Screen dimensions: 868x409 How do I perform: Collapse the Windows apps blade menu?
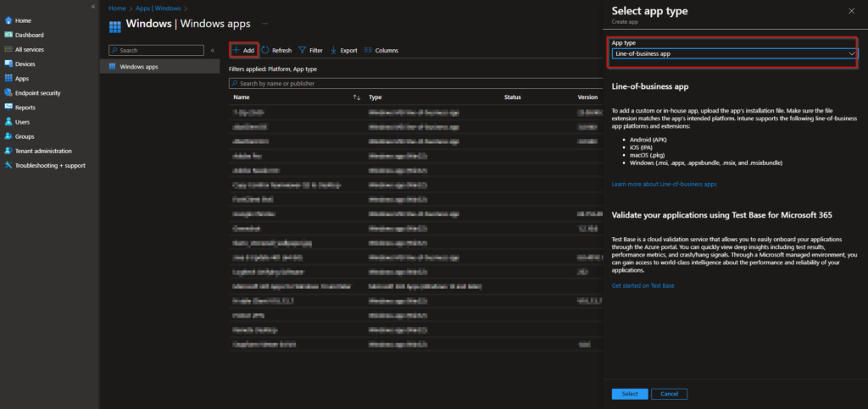click(x=213, y=50)
